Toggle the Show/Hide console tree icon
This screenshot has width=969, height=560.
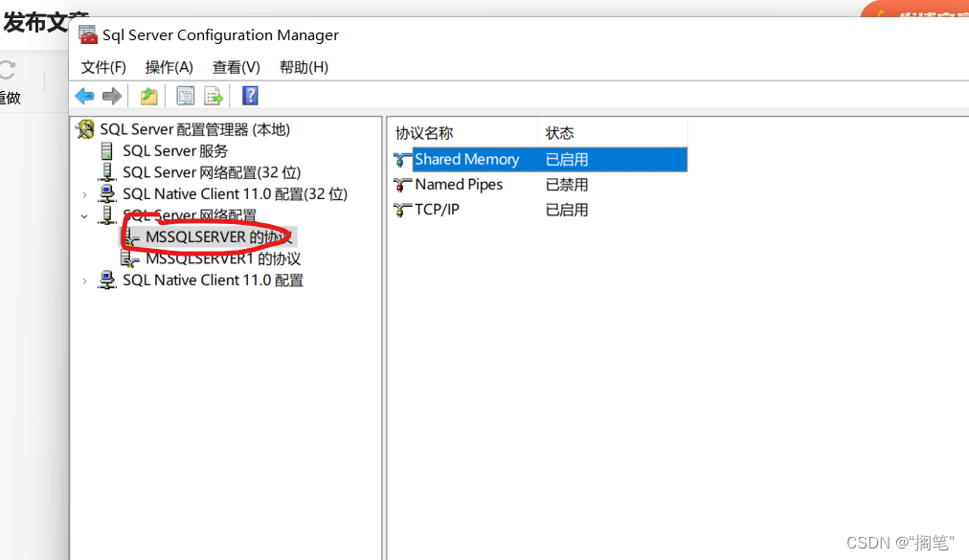184,95
